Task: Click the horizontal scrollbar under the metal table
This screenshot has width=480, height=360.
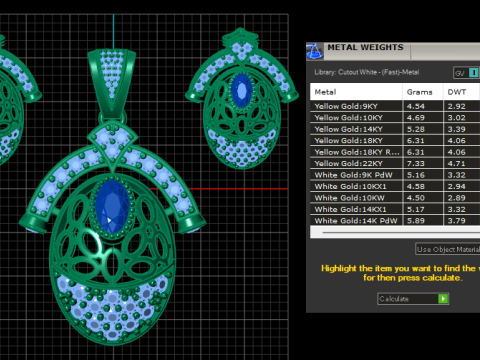Action: coord(395,232)
